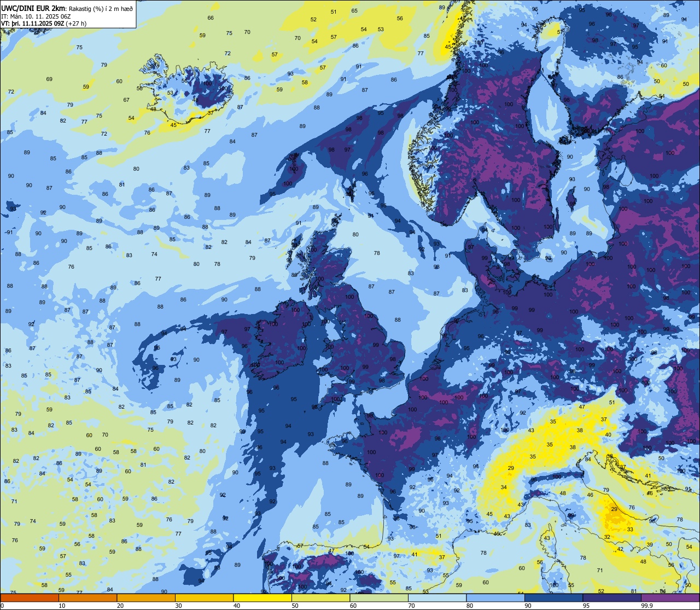
Task: Select the 90–95 dark blue legend swatch
Action: click(553, 597)
